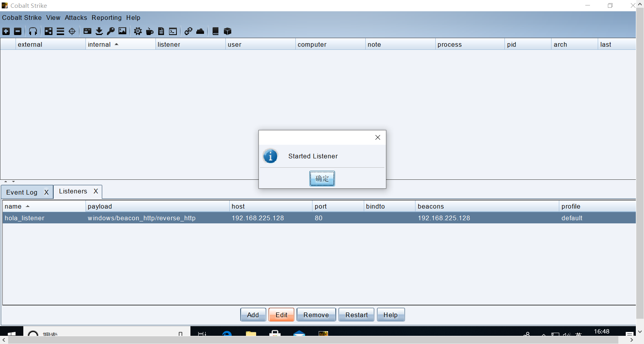Switch to session table view icon
Screen dimensions: 644x344
tap(60, 32)
